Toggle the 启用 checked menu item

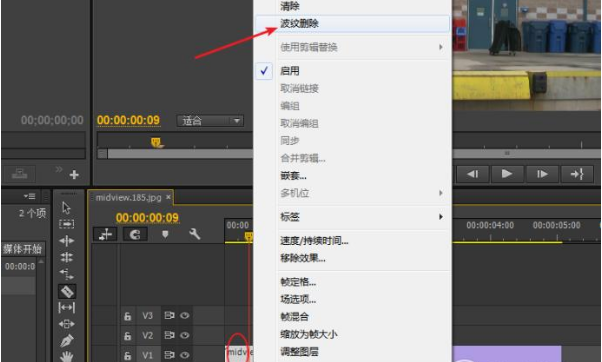[x=352, y=71]
